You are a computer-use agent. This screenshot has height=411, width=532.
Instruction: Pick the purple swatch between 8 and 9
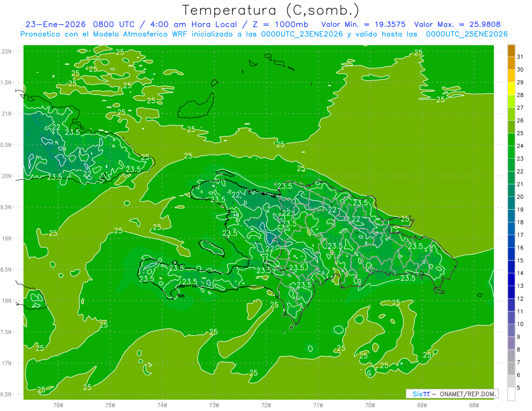point(511,343)
